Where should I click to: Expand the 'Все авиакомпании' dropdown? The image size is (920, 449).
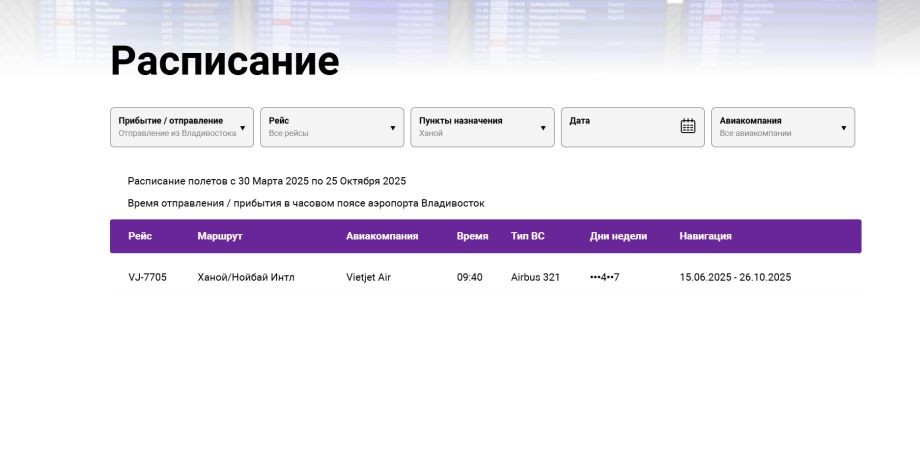(775, 127)
